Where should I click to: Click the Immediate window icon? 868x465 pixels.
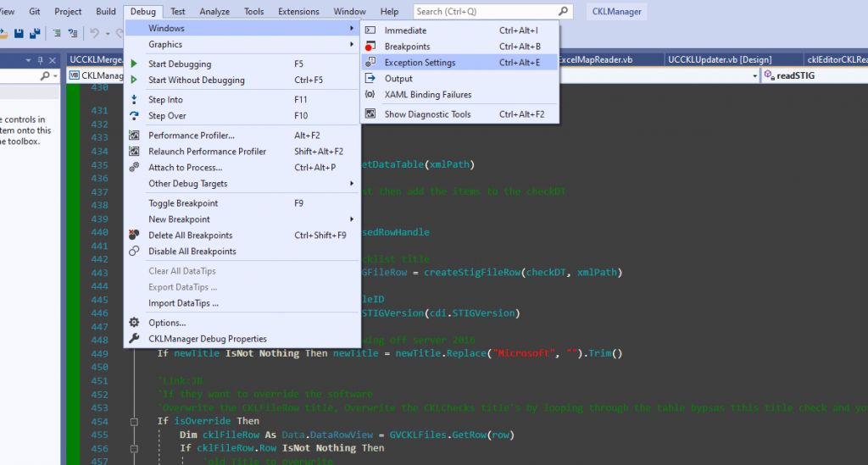[370, 30]
